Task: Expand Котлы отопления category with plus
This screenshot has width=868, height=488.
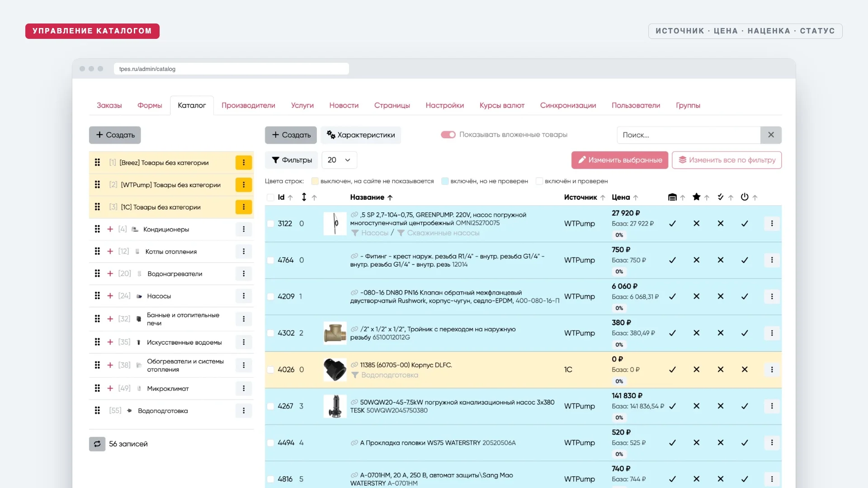Action: (x=110, y=251)
